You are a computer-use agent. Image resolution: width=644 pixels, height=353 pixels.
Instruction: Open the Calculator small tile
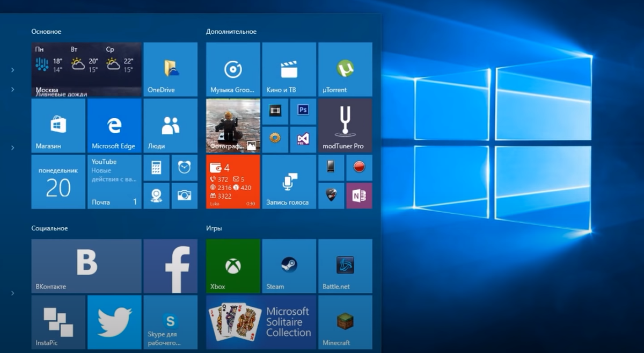tap(156, 168)
